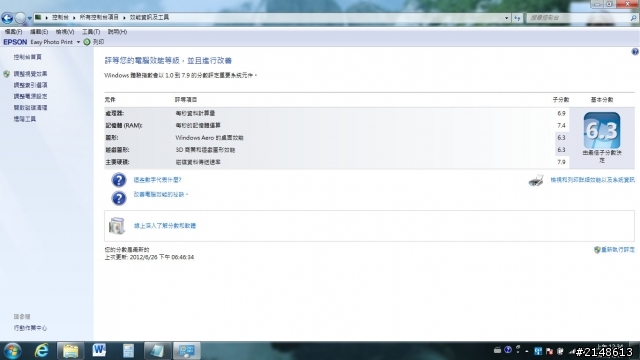Click the 子分數 column header

tap(561, 100)
